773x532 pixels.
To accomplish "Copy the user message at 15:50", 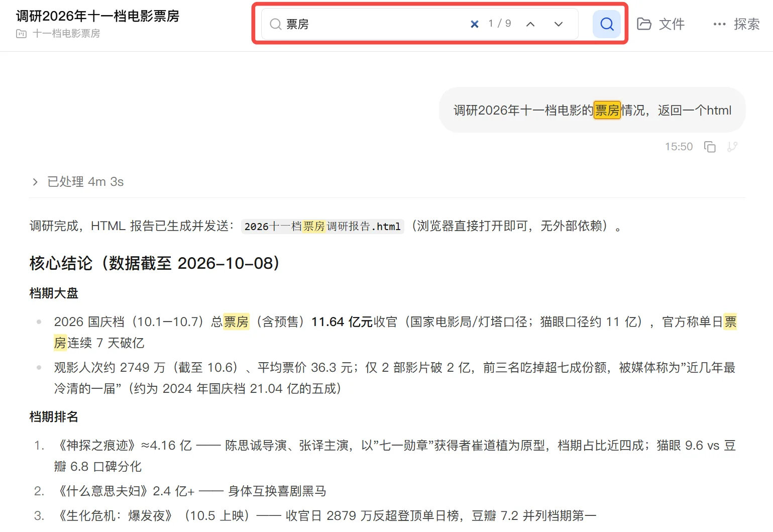I will tap(710, 147).
